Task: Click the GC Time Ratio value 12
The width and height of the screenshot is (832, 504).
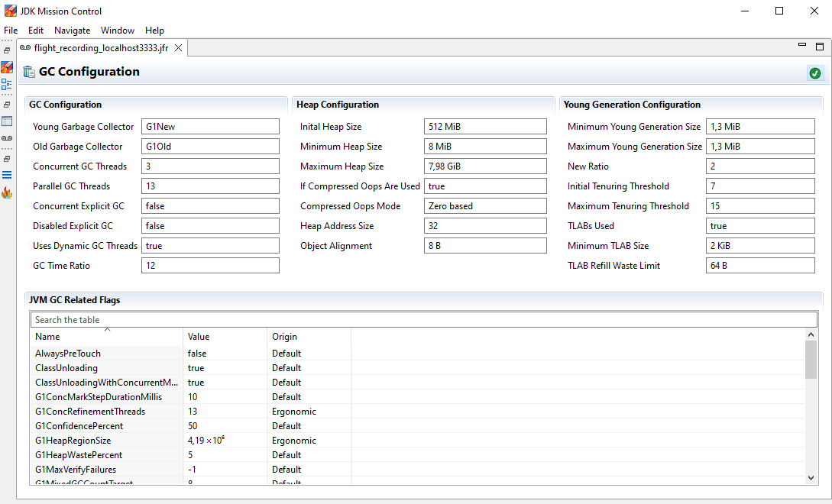Action: tap(210, 265)
